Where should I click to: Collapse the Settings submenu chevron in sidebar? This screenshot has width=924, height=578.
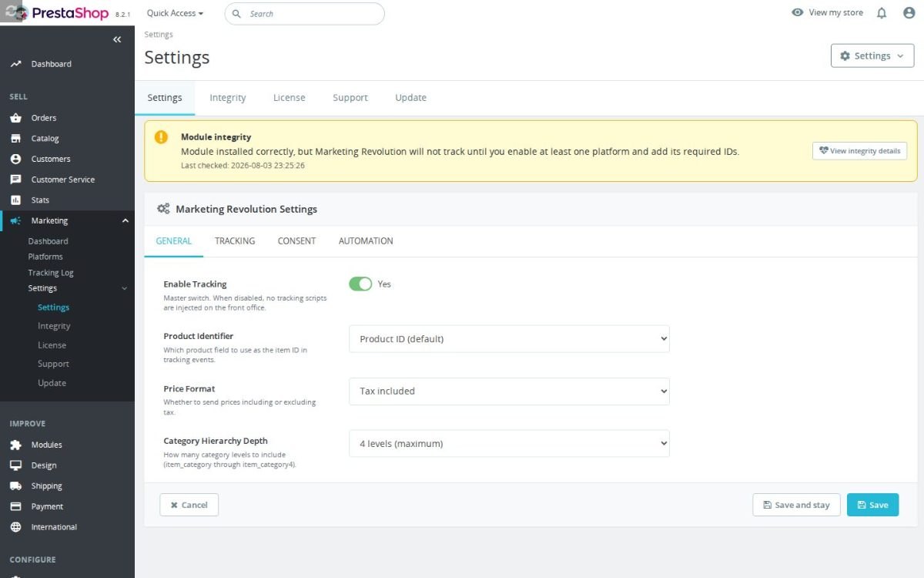click(125, 288)
